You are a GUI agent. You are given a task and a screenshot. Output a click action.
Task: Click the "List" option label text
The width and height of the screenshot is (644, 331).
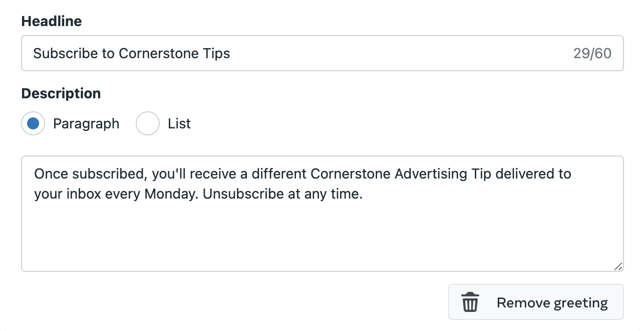[x=179, y=124]
